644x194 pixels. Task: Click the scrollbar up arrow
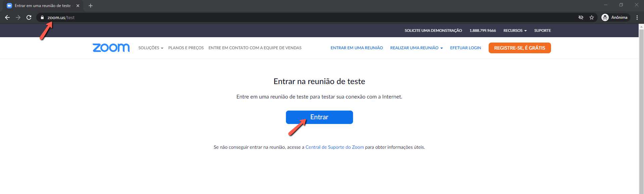(x=641, y=26)
